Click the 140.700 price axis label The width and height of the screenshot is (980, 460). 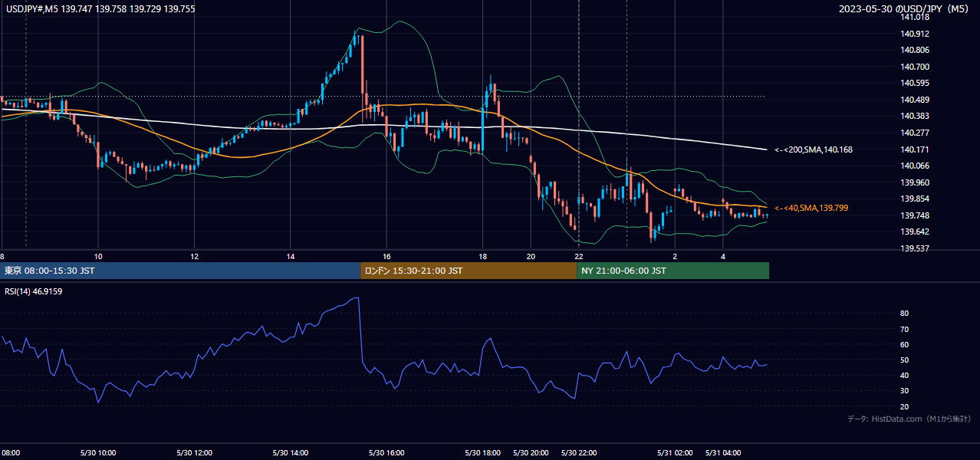tap(915, 67)
